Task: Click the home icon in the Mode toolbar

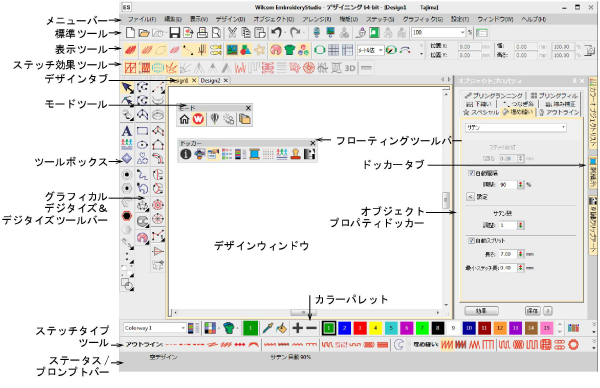Action: point(184,119)
